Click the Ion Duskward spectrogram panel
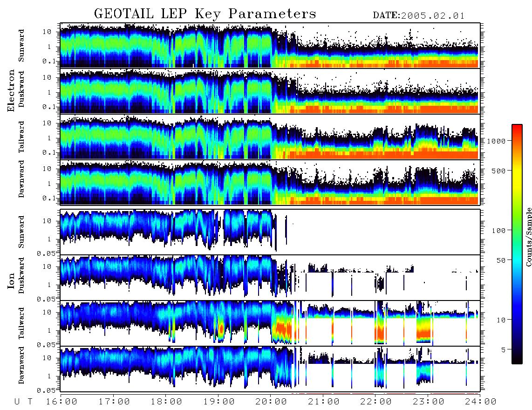 (x=270, y=278)
